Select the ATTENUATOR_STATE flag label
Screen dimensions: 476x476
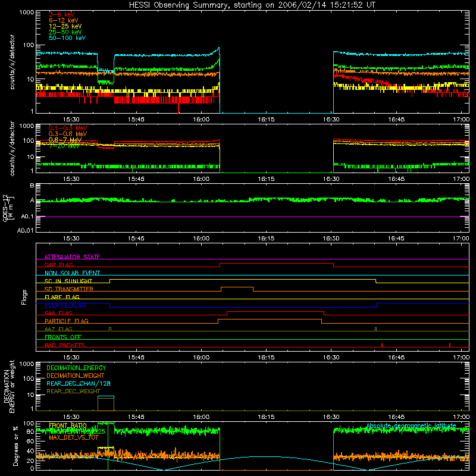point(72,257)
